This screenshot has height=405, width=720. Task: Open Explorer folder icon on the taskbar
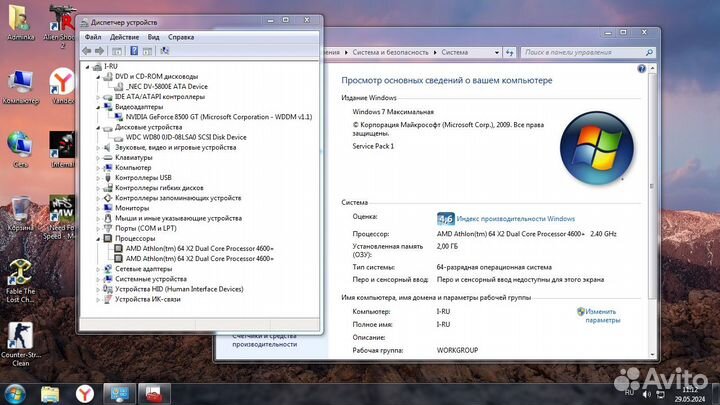50,394
